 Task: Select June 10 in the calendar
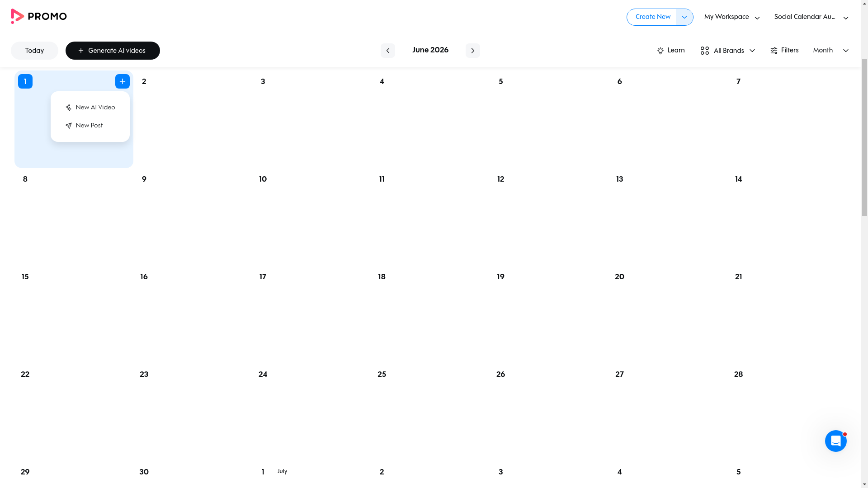coord(263,179)
